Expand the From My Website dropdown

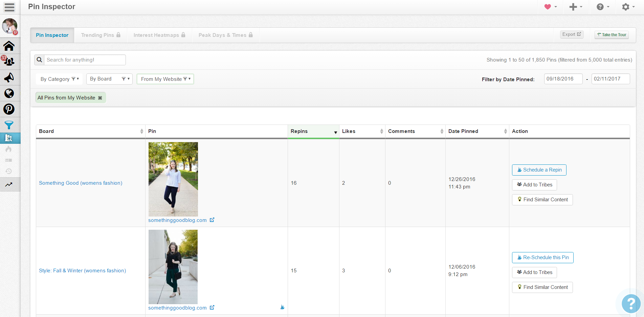click(x=165, y=79)
